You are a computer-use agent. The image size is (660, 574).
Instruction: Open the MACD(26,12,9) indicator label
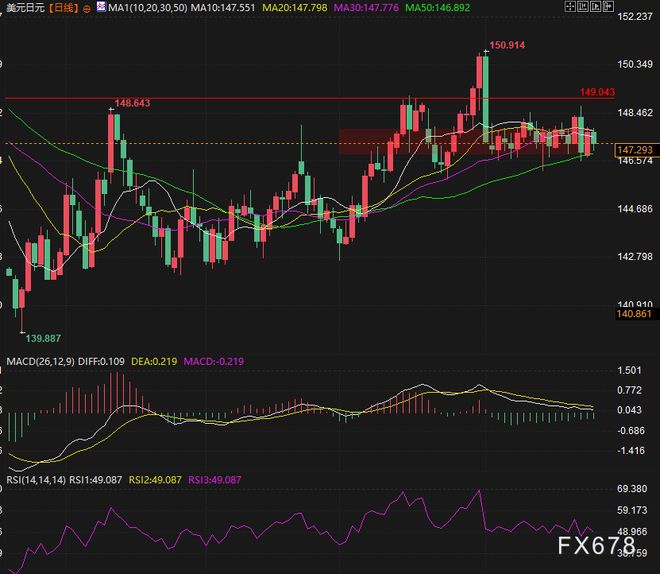pos(40,359)
